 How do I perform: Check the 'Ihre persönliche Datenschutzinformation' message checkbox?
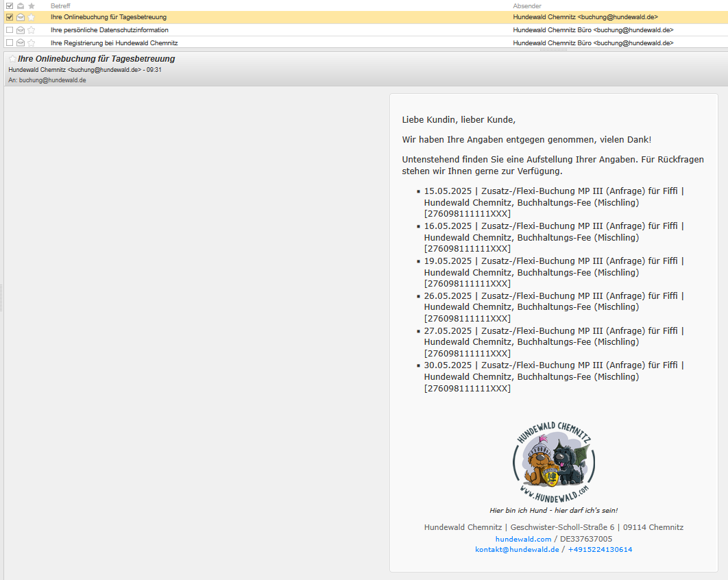10,29
